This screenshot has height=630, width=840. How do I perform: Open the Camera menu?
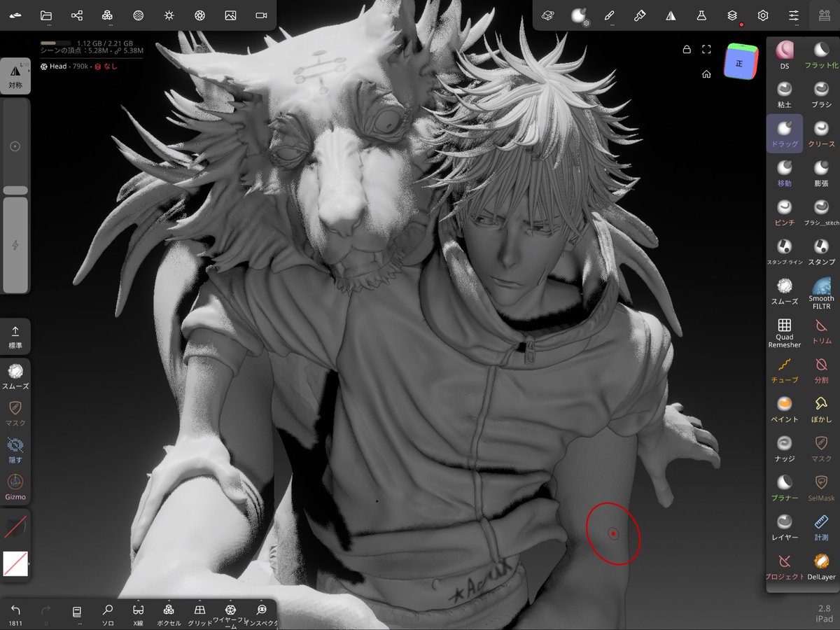pyautogui.click(x=261, y=15)
